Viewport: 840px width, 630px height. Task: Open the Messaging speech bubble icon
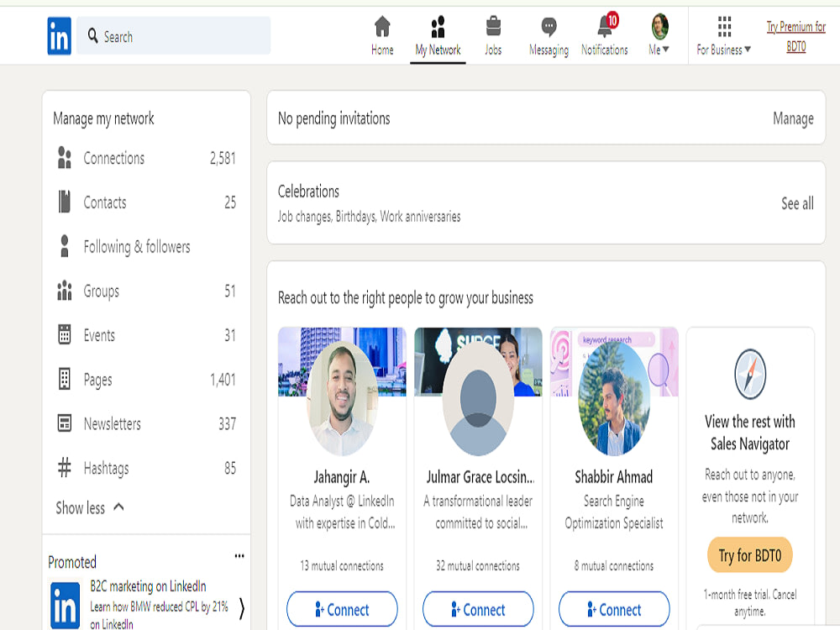coord(548,26)
